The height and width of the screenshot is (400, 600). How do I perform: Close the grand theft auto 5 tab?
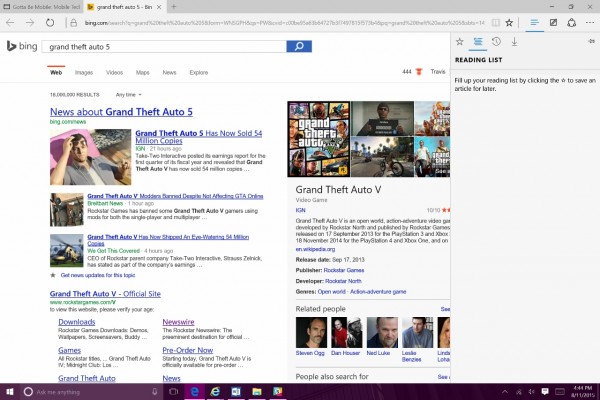pos(159,7)
